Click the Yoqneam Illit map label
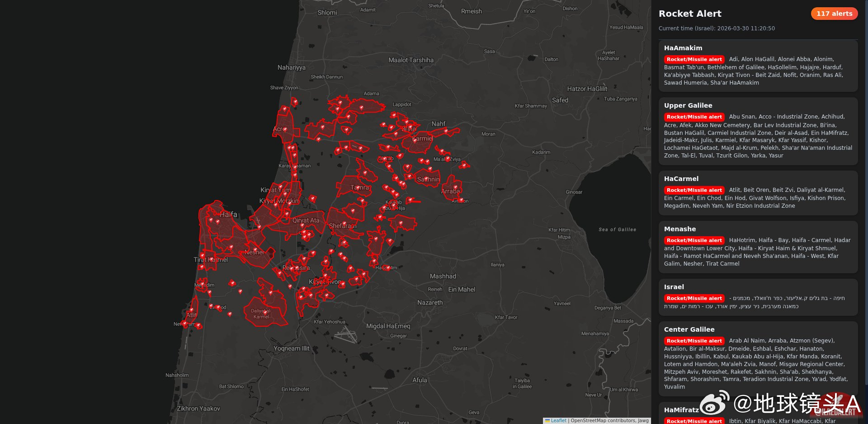This screenshot has width=868, height=424. 292,348
